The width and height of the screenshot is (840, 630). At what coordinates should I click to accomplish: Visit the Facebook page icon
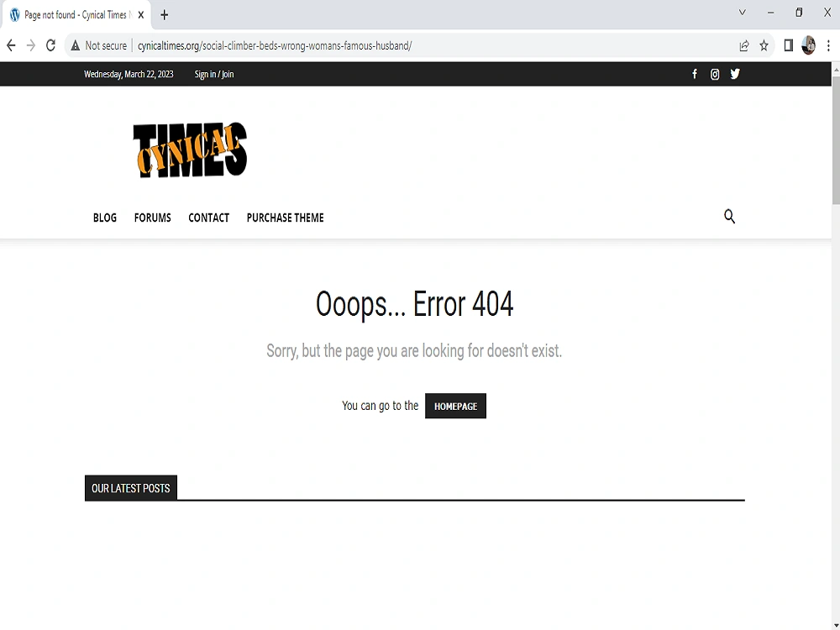[x=695, y=74]
